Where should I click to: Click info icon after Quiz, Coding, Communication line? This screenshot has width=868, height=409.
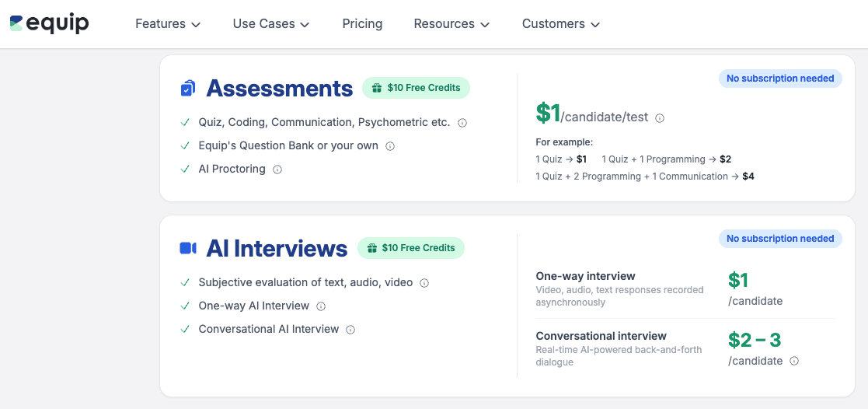pyautogui.click(x=462, y=123)
